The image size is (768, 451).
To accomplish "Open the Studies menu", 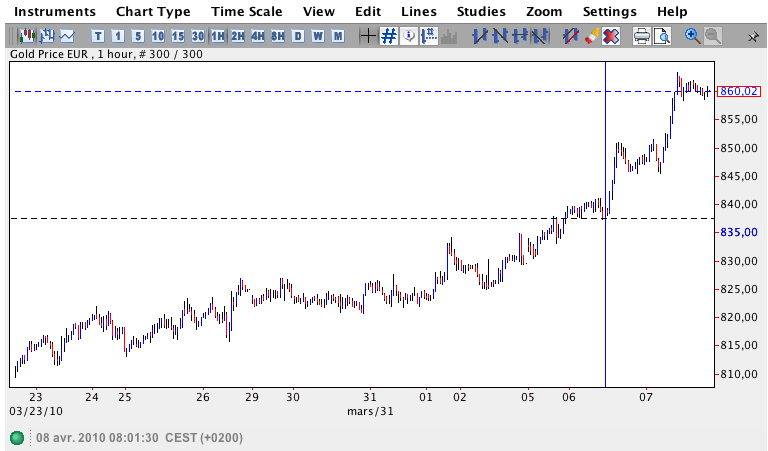I will click(x=481, y=12).
